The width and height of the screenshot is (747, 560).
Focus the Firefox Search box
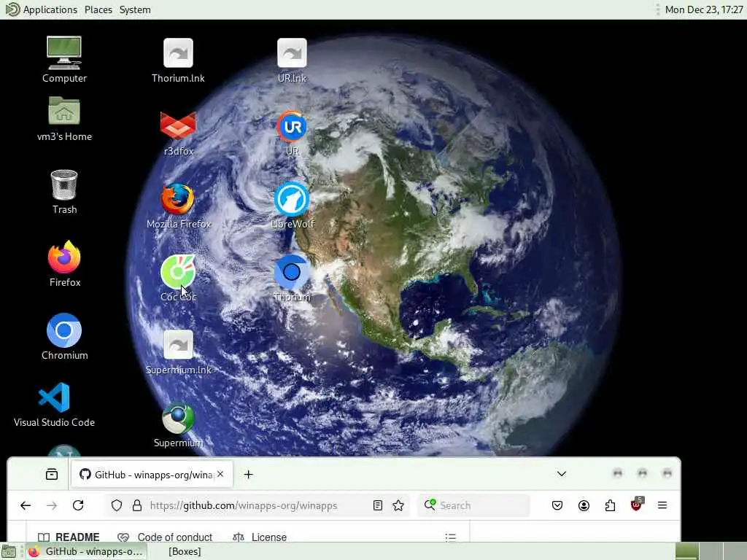(x=473, y=506)
